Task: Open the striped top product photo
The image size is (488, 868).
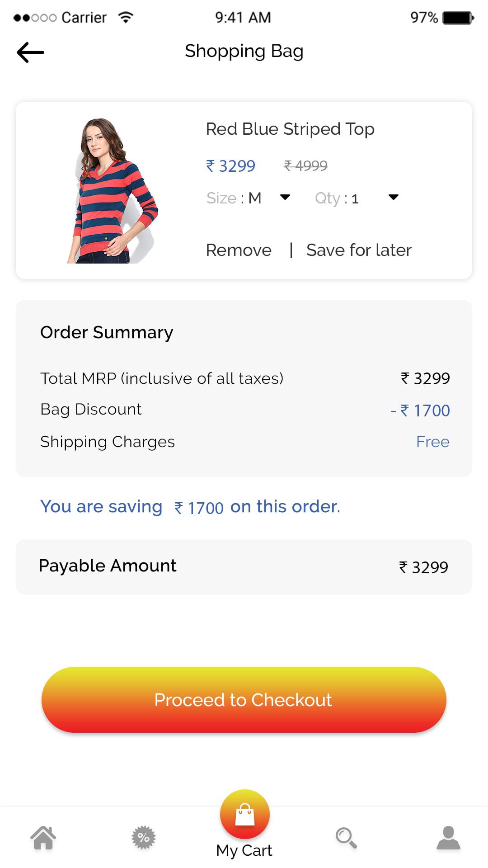Action: coord(113,191)
